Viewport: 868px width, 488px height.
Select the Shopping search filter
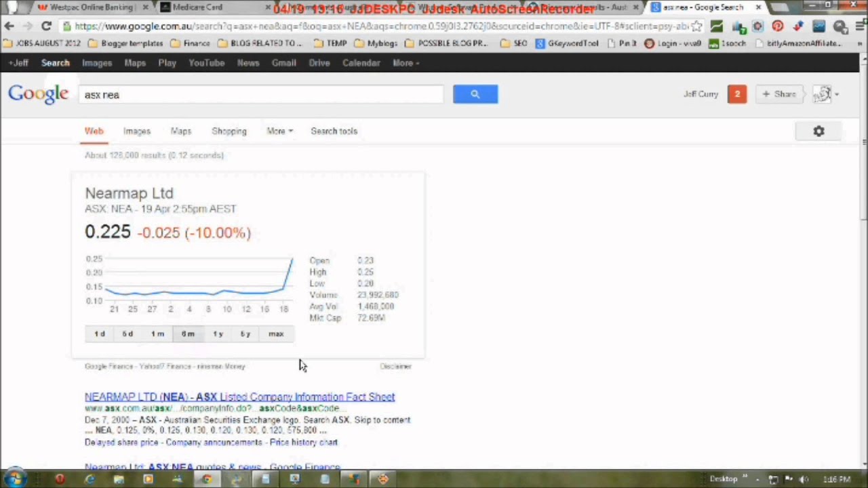pyautogui.click(x=229, y=131)
